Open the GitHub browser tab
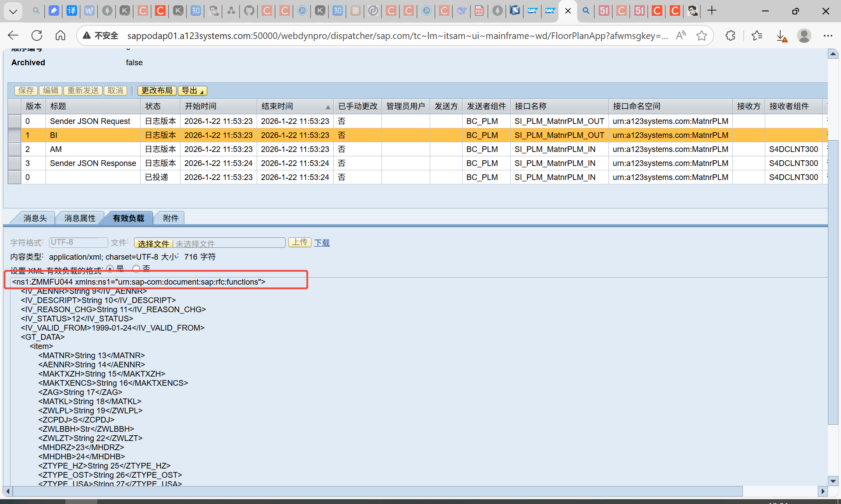The height and width of the screenshot is (504, 841). [x=249, y=11]
